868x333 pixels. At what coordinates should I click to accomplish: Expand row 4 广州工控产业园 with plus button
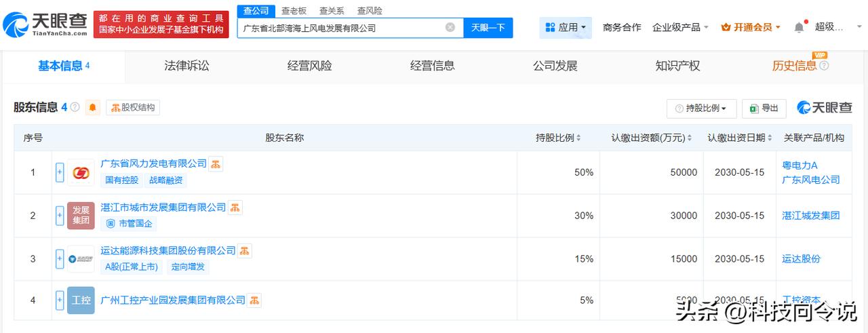click(60, 300)
